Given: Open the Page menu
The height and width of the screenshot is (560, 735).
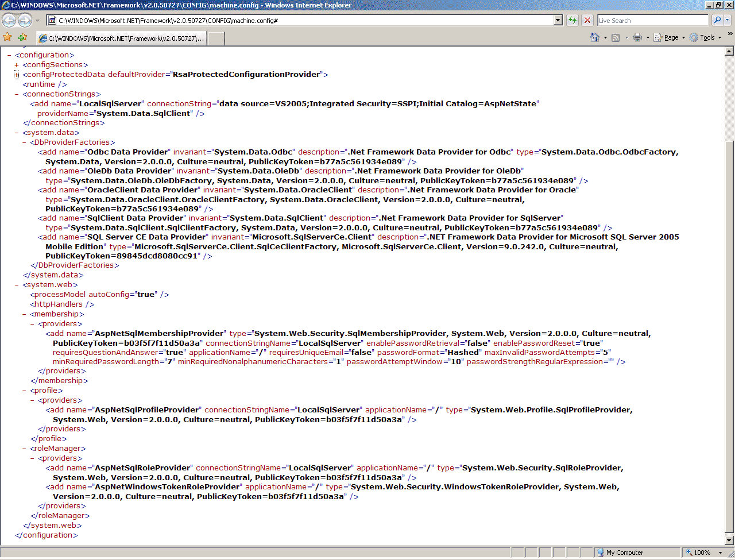Looking at the screenshot, I should (x=670, y=37).
